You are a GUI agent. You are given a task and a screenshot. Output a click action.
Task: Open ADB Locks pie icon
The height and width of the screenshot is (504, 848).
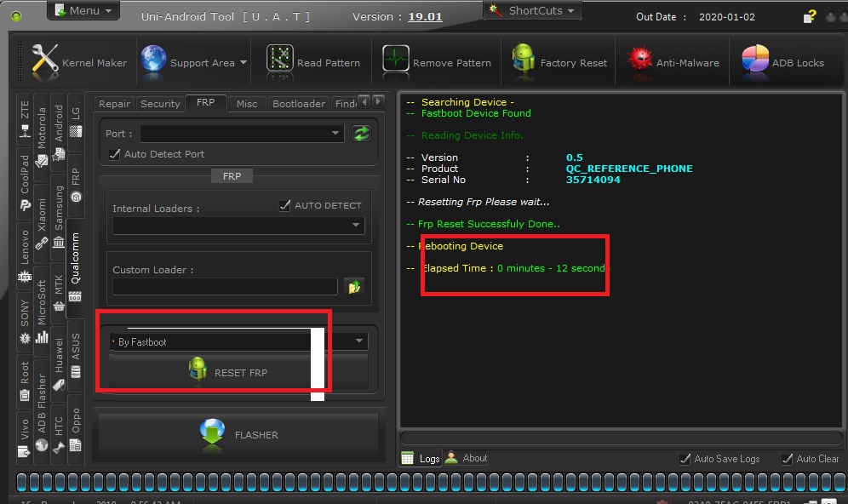tap(755, 59)
